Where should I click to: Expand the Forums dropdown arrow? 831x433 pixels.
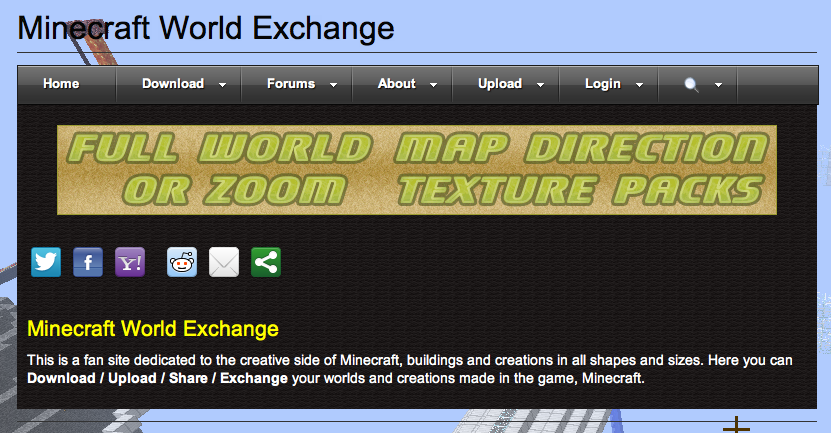coord(333,85)
